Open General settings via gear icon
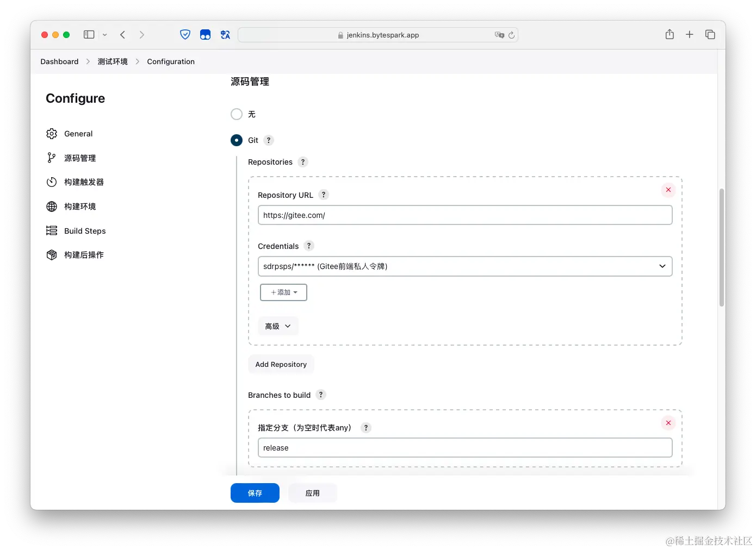Screen dimensions: 756x550 (x=51, y=133)
